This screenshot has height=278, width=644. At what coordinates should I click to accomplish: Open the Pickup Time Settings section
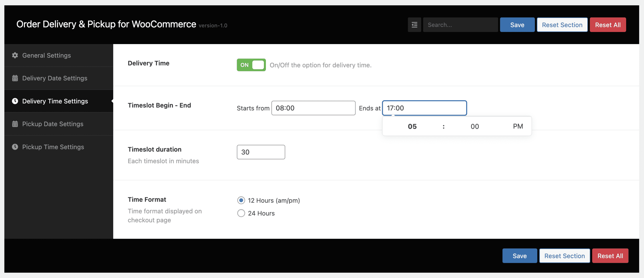coord(53,147)
